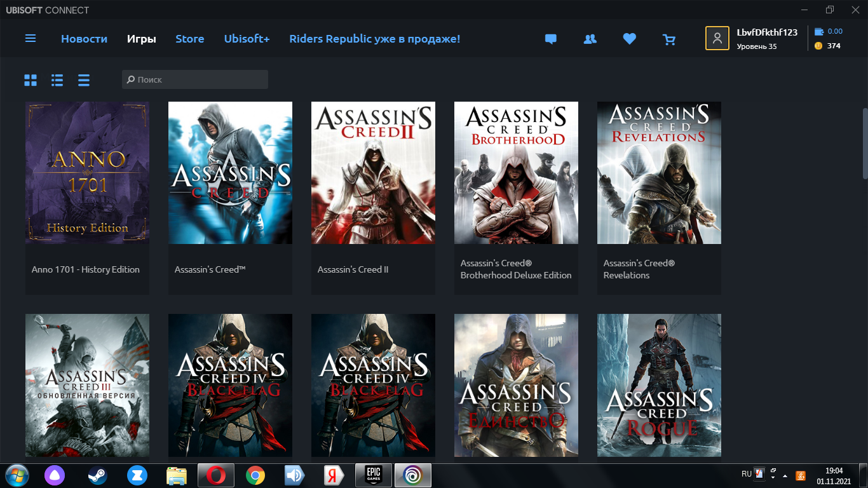
Task: Open Yandex browser from taskbar
Action: tap(334, 475)
